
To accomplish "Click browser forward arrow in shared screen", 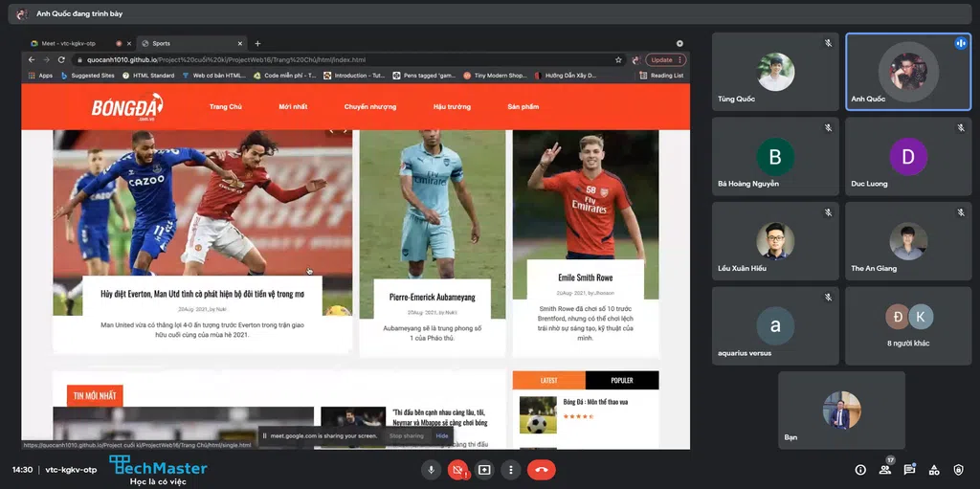I will click(x=46, y=60).
